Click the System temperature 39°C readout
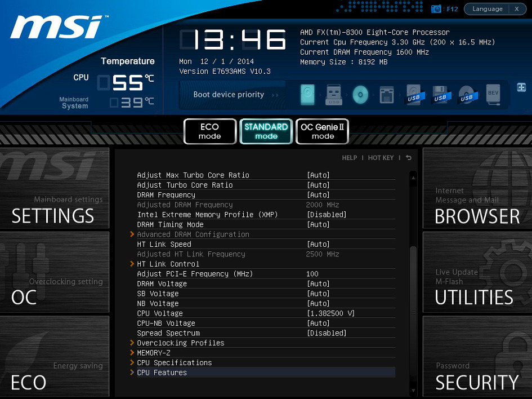 click(132, 102)
